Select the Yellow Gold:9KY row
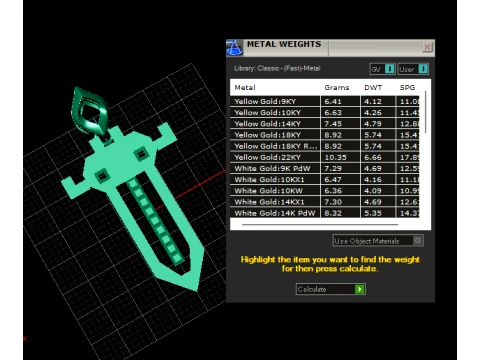 [x=324, y=101]
